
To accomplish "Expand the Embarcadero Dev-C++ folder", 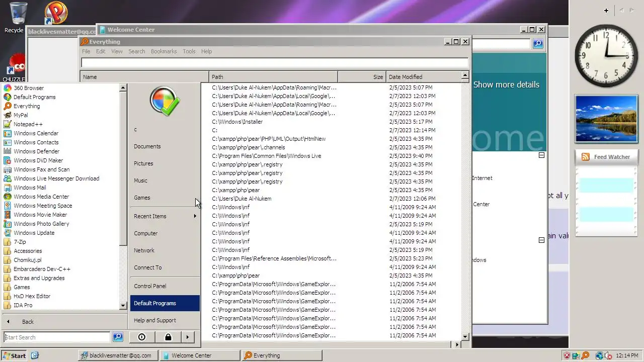I will pos(42,269).
